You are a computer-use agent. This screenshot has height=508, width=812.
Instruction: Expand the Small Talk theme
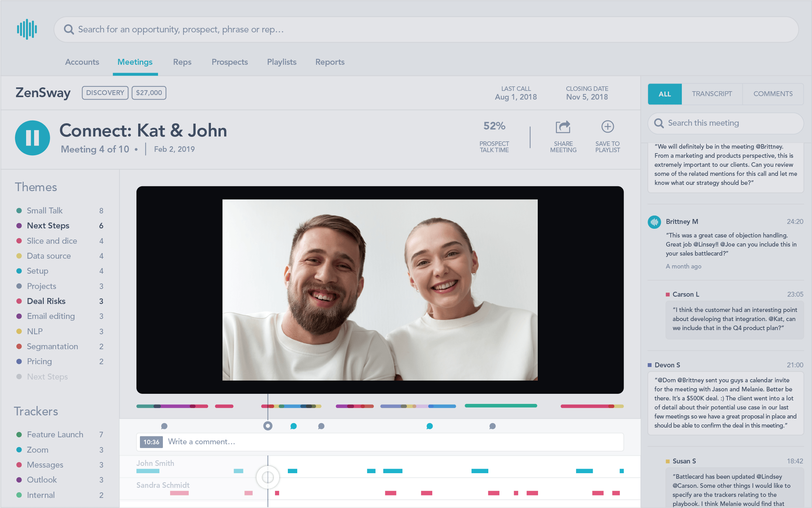click(44, 210)
